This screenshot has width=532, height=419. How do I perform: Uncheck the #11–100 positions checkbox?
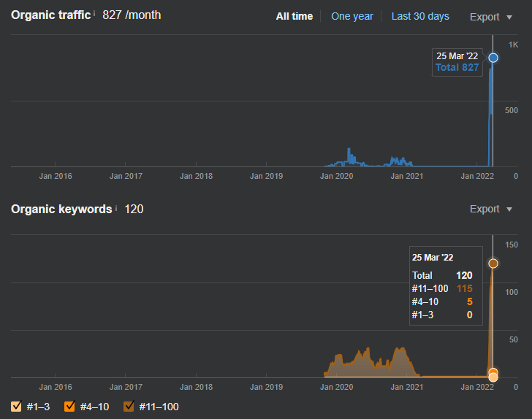(129, 406)
